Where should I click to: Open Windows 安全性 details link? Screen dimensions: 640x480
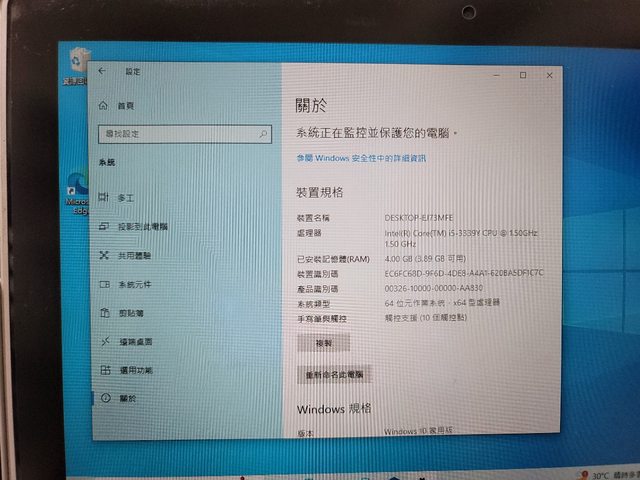361,158
